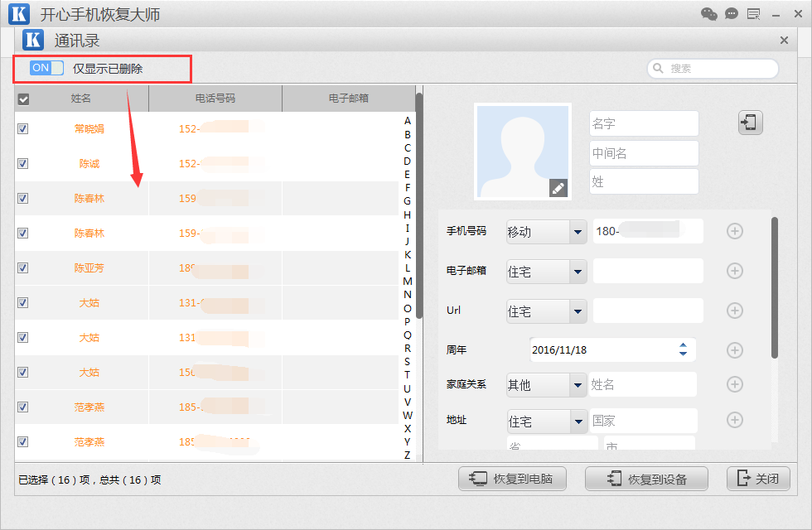Add another address with plus icon
Viewport: 812px width, 530px height.
[734, 420]
